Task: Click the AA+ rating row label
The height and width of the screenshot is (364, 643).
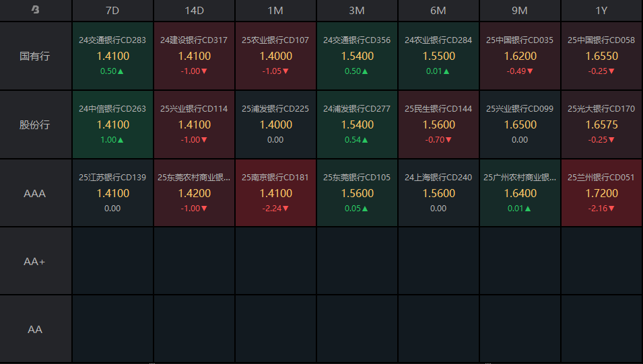Action: tap(35, 261)
